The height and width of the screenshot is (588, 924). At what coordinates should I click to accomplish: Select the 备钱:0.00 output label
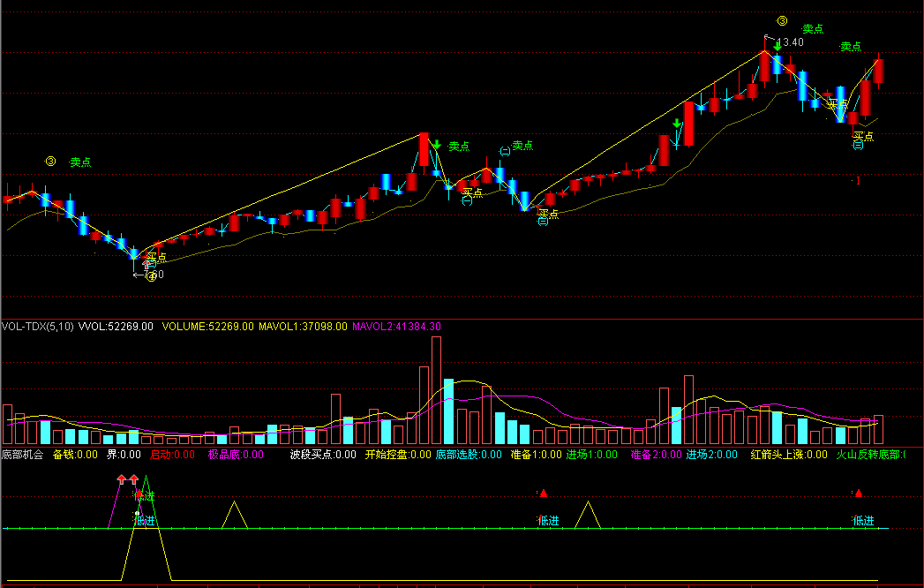[x=75, y=455]
